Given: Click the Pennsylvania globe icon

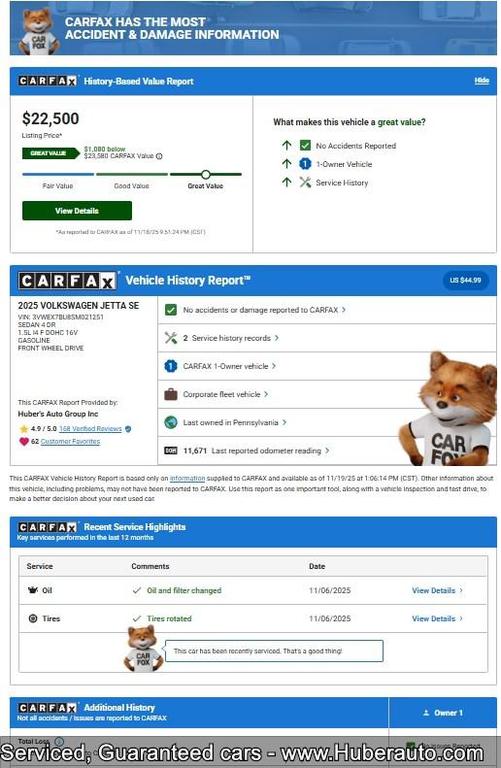Looking at the screenshot, I should pos(170,422).
